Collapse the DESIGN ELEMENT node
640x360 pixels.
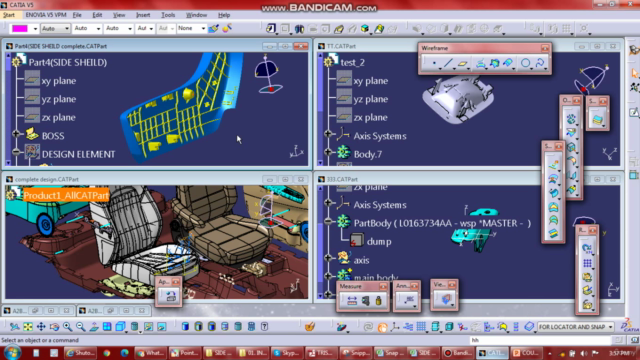click(x=16, y=152)
